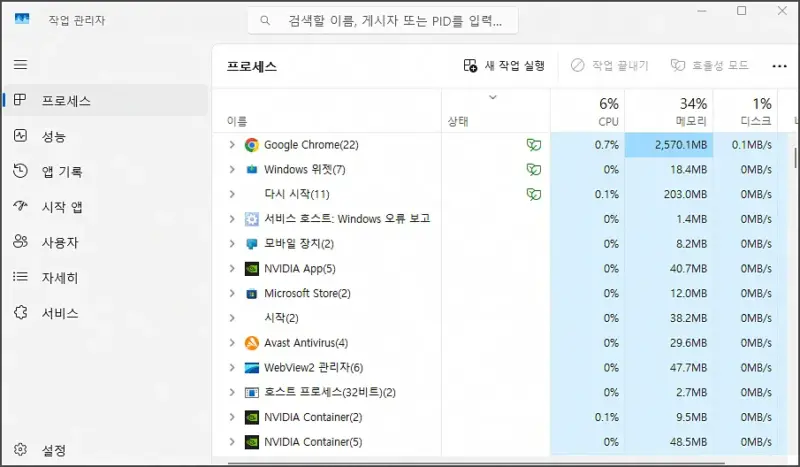Switch to the 프로세스 sidebar tab
Screen dimensions: 800x467
[x=106, y=101]
